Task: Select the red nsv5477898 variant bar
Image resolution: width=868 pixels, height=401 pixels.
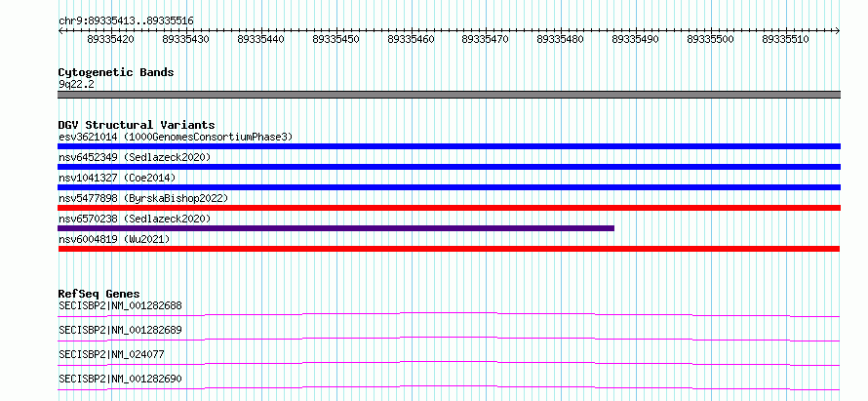Action: click(x=449, y=208)
